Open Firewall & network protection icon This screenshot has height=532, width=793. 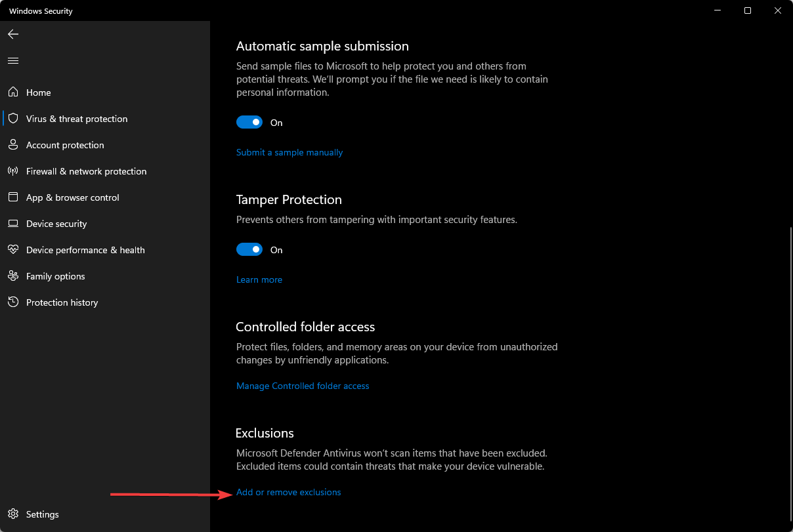coord(13,171)
